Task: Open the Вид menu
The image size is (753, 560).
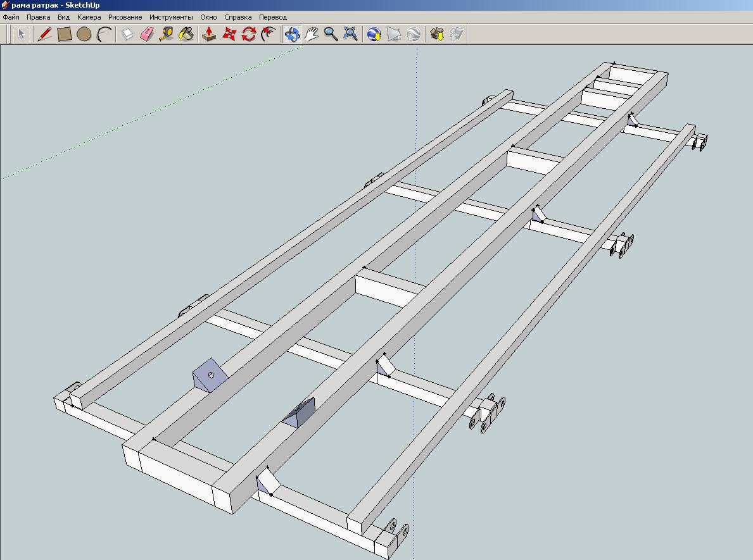Action: coord(64,17)
